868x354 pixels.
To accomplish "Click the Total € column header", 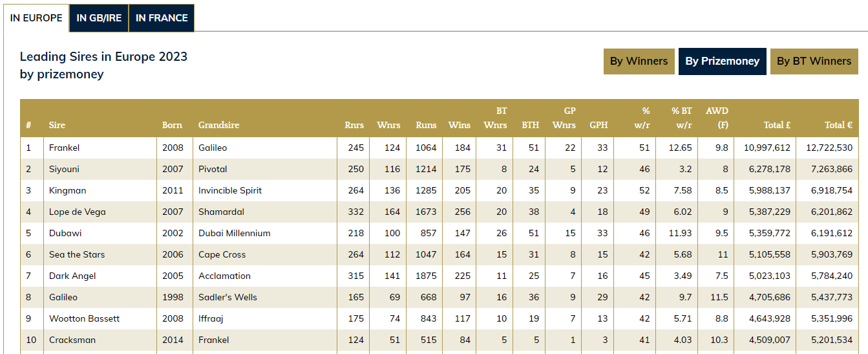I will point(838,125).
